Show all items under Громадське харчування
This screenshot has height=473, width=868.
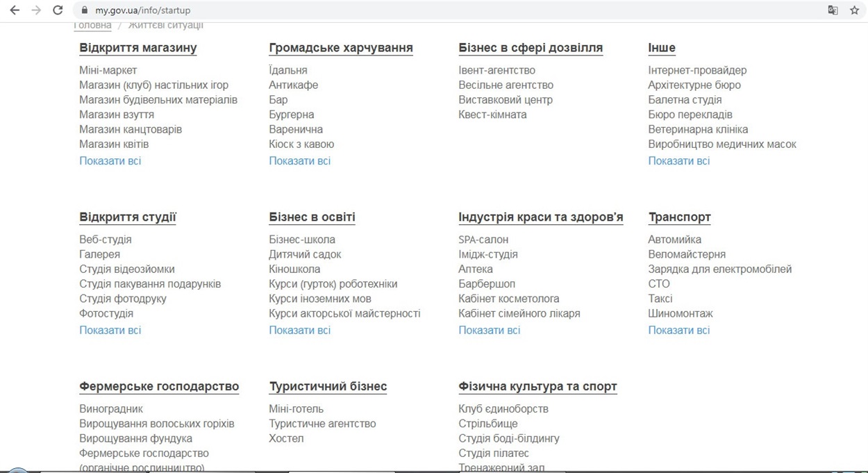click(x=300, y=160)
